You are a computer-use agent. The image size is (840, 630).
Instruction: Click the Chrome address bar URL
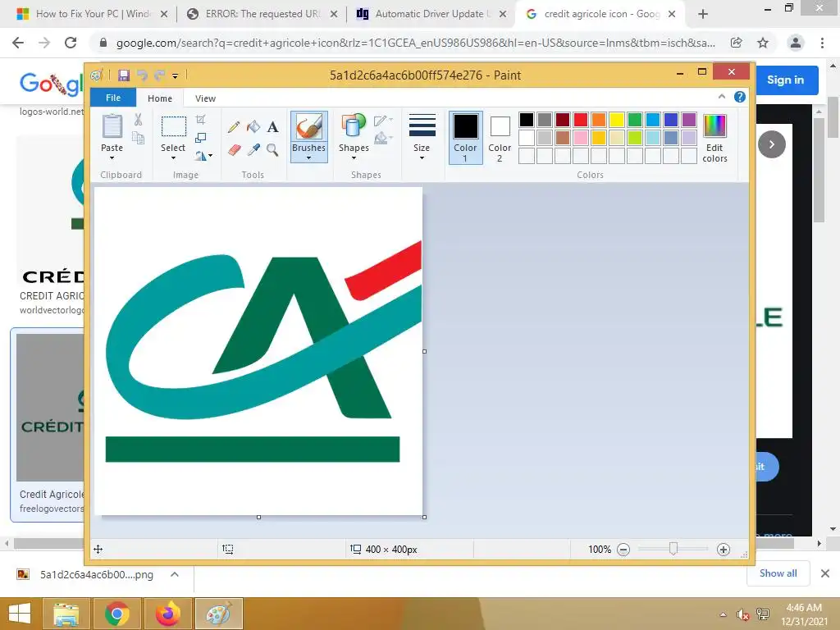[x=415, y=43]
